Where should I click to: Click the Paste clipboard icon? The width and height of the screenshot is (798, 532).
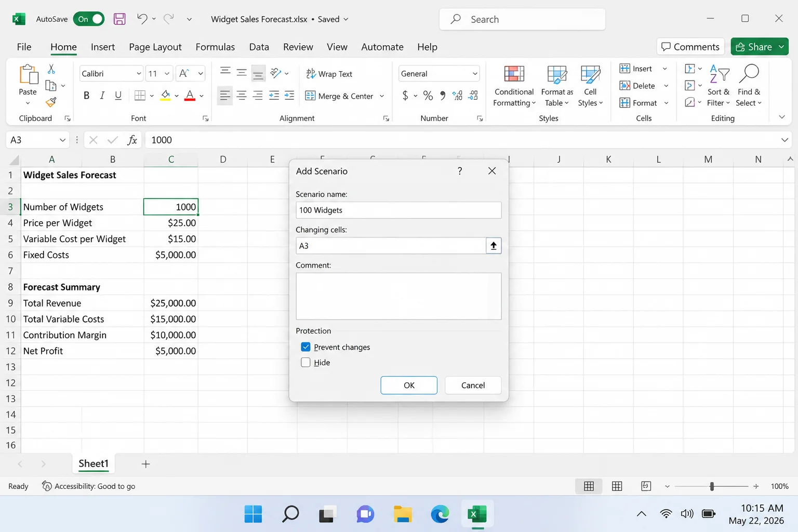[x=28, y=75]
